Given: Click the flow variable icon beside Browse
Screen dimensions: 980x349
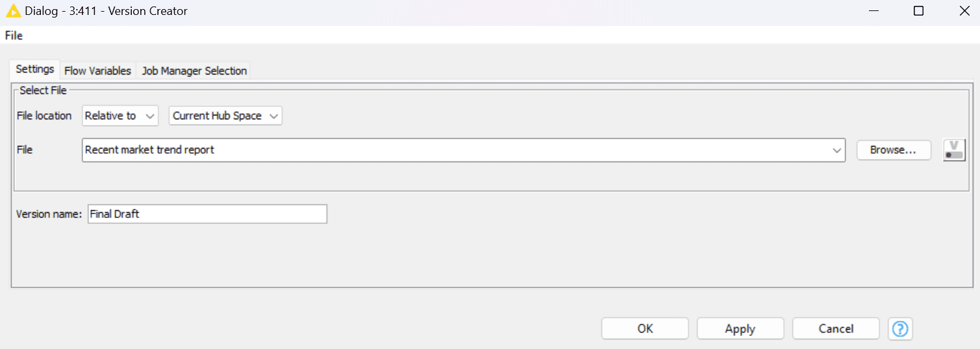Looking at the screenshot, I should pyautogui.click(x=954, y=150).
